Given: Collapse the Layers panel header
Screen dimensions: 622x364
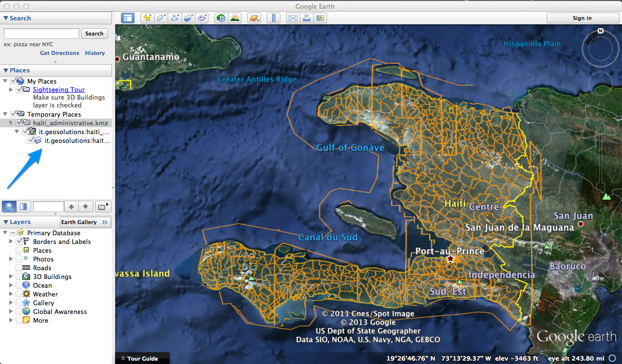Looking at the screenshot, I should [30, 222].
